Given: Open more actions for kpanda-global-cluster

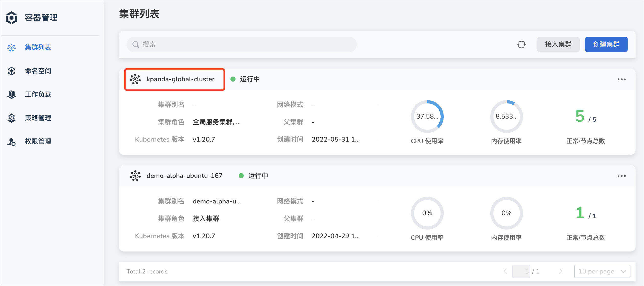Looking at the screenshot, I should (x=621, y=79).
